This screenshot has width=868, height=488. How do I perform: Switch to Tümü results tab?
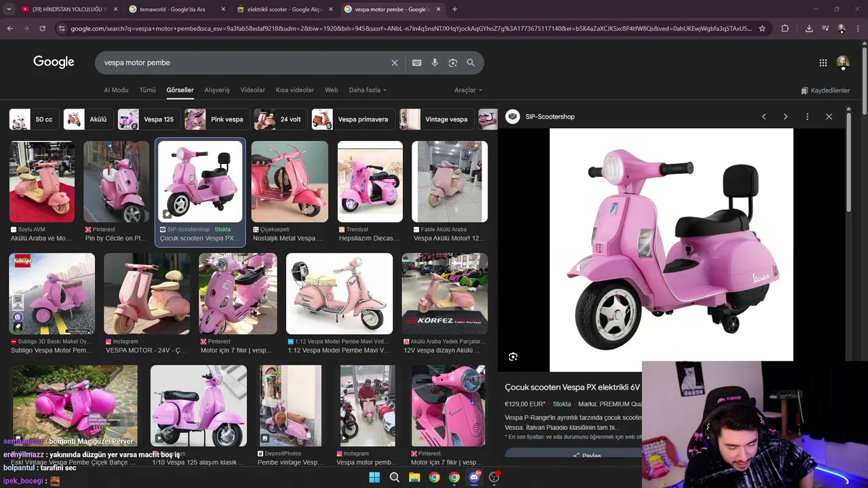click(147, 90)
